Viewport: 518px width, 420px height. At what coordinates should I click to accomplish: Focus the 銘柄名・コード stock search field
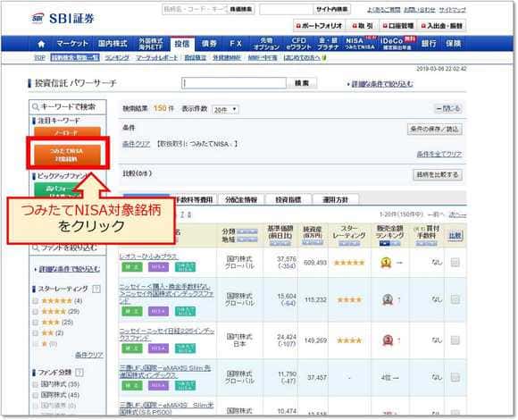[195, 9]
